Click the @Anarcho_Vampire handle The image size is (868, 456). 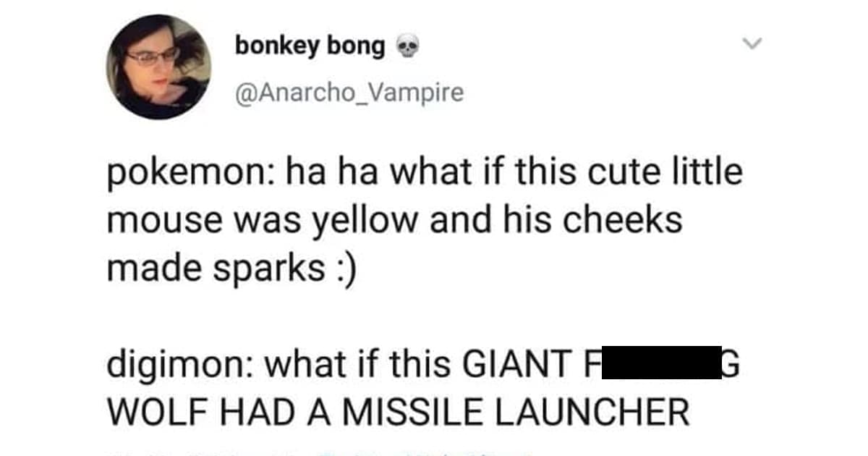(x=349, y=93)
